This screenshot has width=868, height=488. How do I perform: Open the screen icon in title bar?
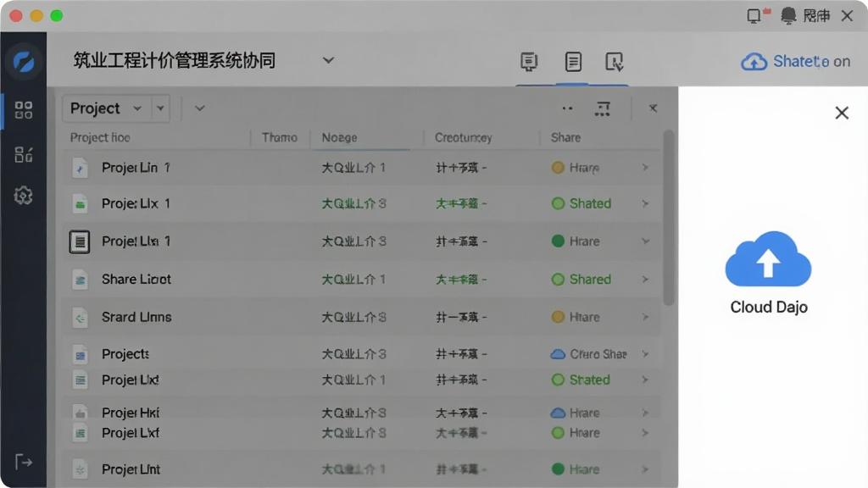pyautogui.click(x=754, y=15)
